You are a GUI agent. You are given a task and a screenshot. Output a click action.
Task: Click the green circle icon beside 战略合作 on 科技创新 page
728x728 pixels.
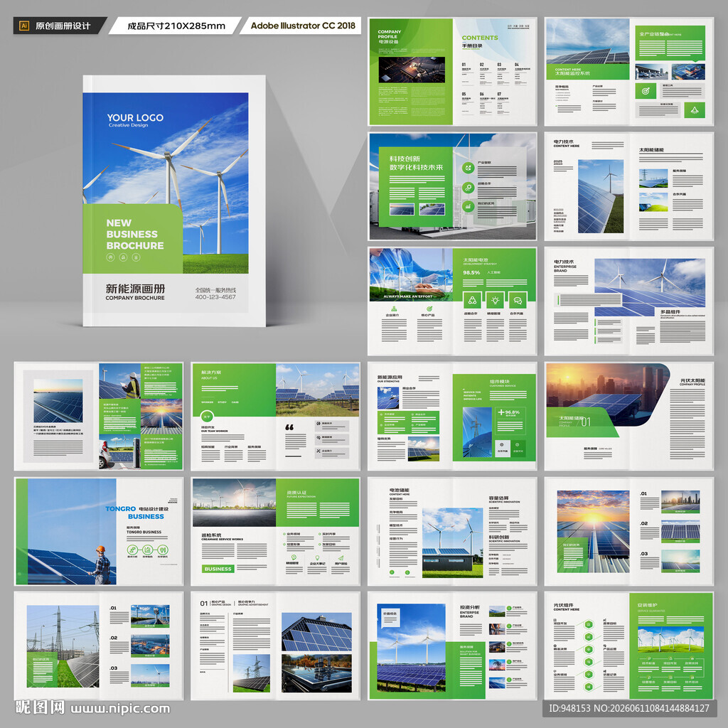468,188
